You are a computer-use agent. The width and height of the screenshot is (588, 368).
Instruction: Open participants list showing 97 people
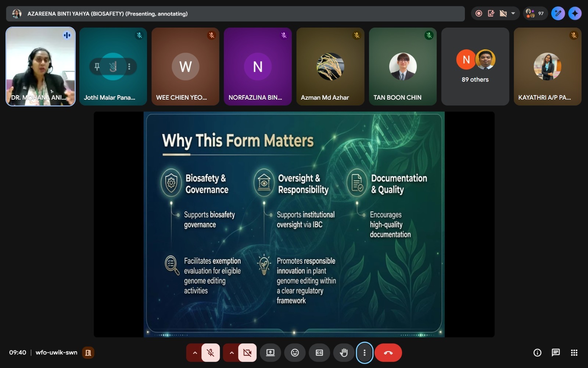(535, 14)
